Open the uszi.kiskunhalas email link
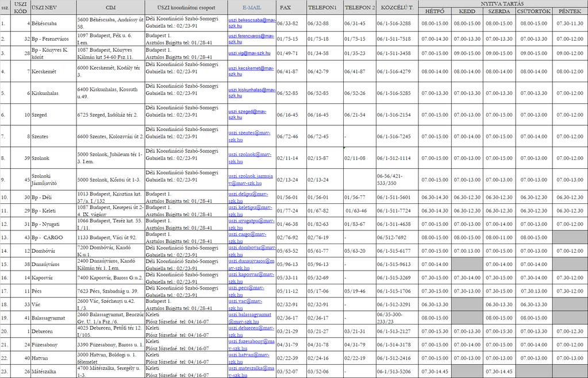 pyautogui.click(x=252, y=93)
